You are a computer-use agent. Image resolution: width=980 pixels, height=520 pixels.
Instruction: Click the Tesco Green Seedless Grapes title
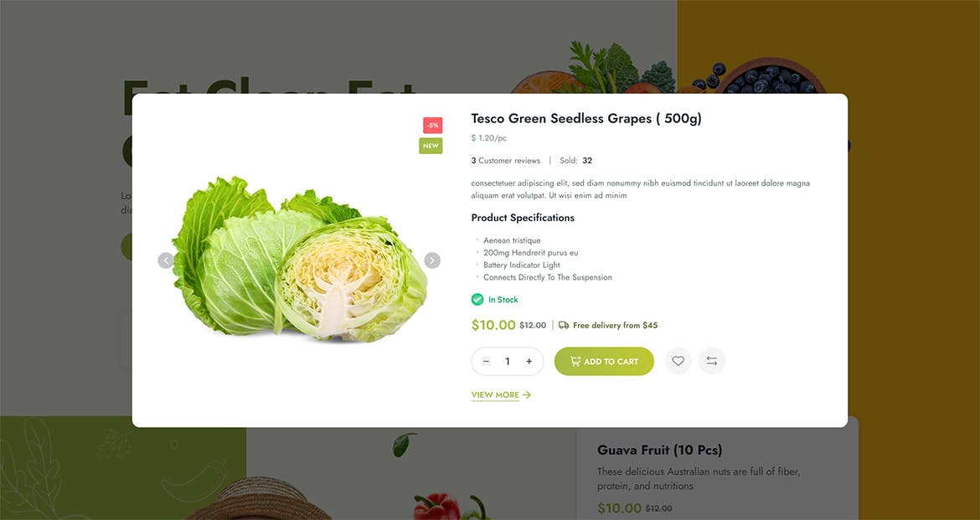(586, 119)
